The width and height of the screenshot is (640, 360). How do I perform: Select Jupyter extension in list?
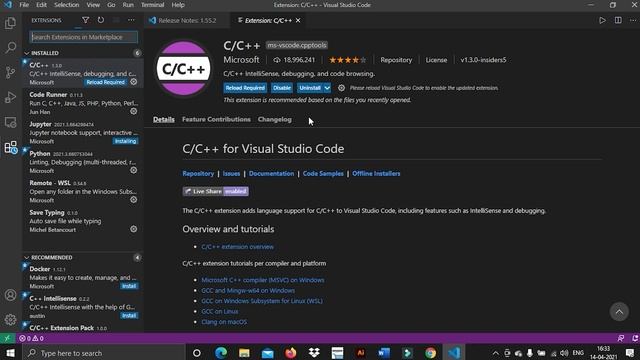83,133
